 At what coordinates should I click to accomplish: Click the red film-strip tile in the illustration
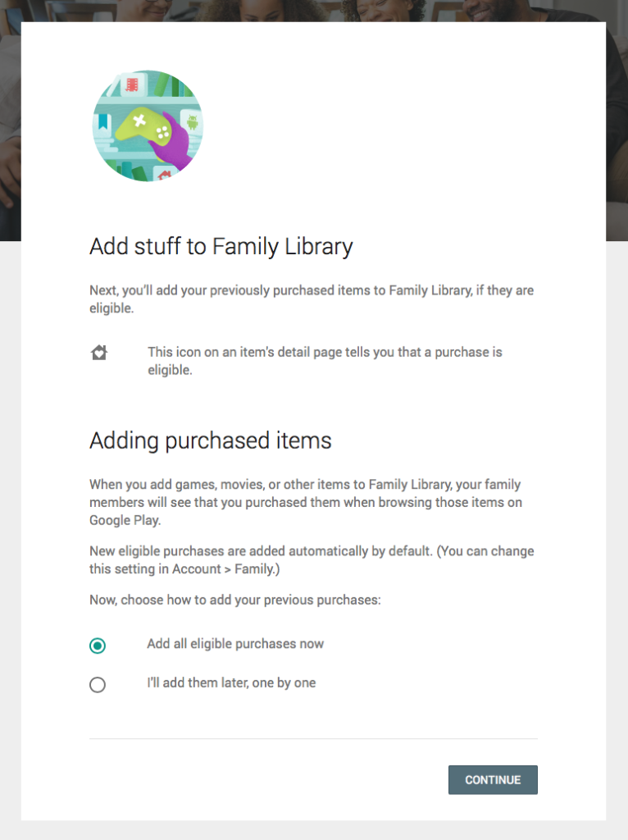132,84
